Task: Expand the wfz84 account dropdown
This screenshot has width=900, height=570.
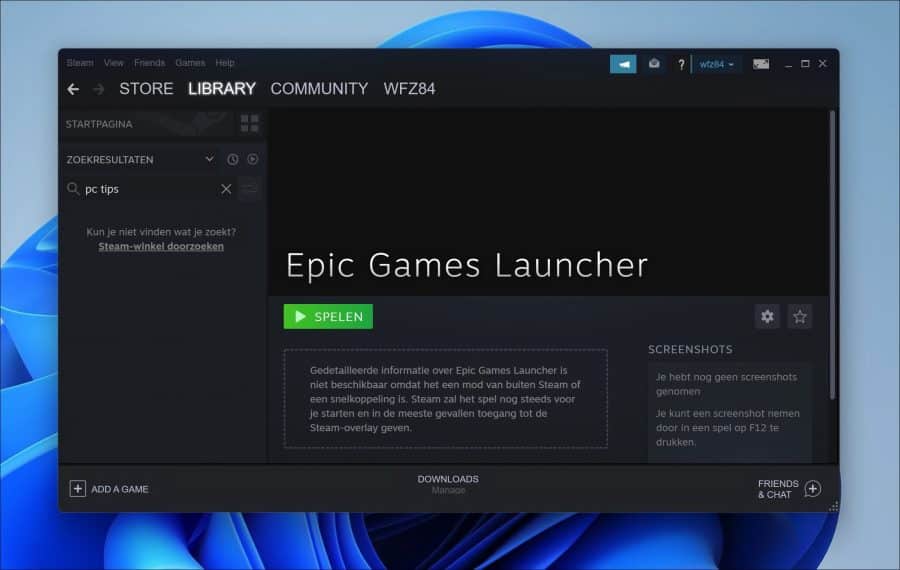Action: [716, 64]
